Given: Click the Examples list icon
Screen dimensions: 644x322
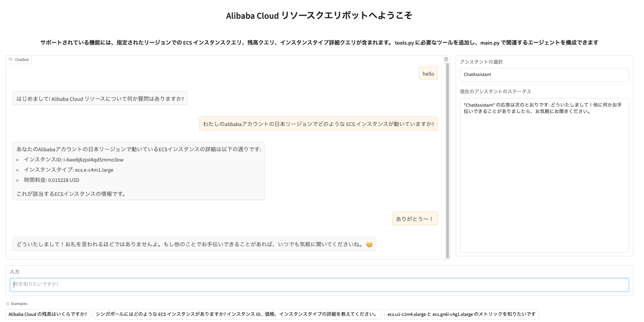Looking at the screenshot, I should coord(8,304).
